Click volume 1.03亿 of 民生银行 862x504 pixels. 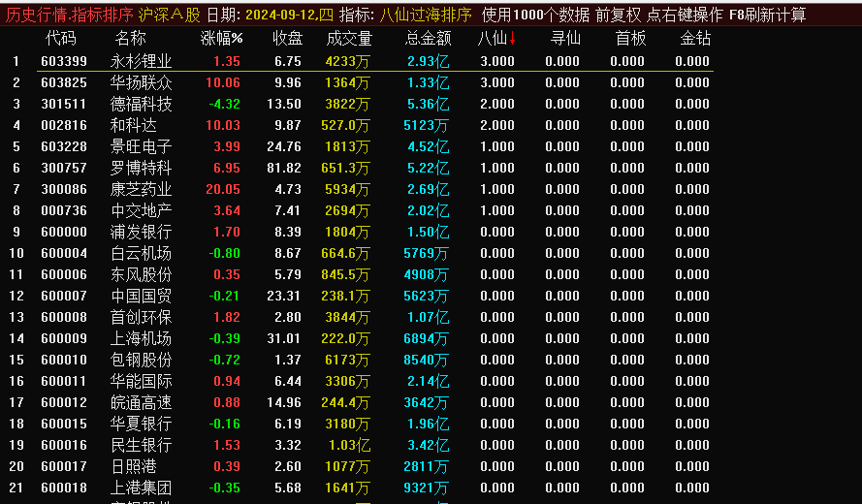[349, 445]
